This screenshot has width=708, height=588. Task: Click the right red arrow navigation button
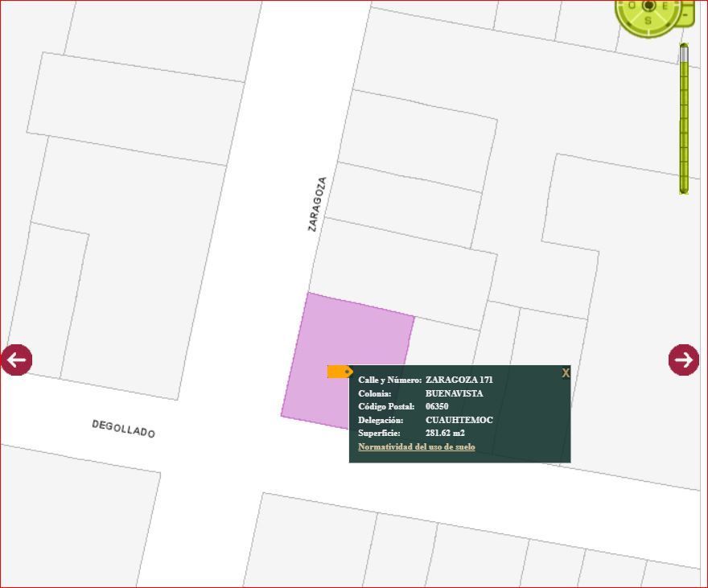[684, 360]
